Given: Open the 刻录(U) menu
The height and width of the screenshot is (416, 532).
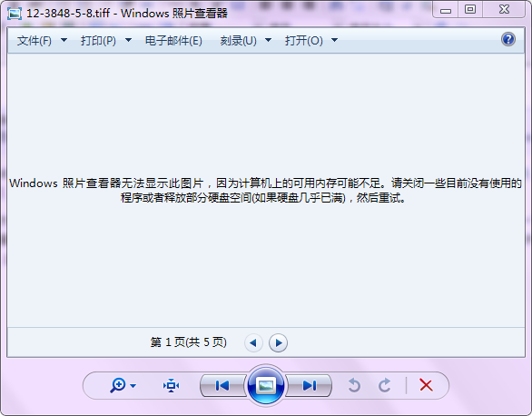Looking at the screenshot, I should click(x=238, y=41).
